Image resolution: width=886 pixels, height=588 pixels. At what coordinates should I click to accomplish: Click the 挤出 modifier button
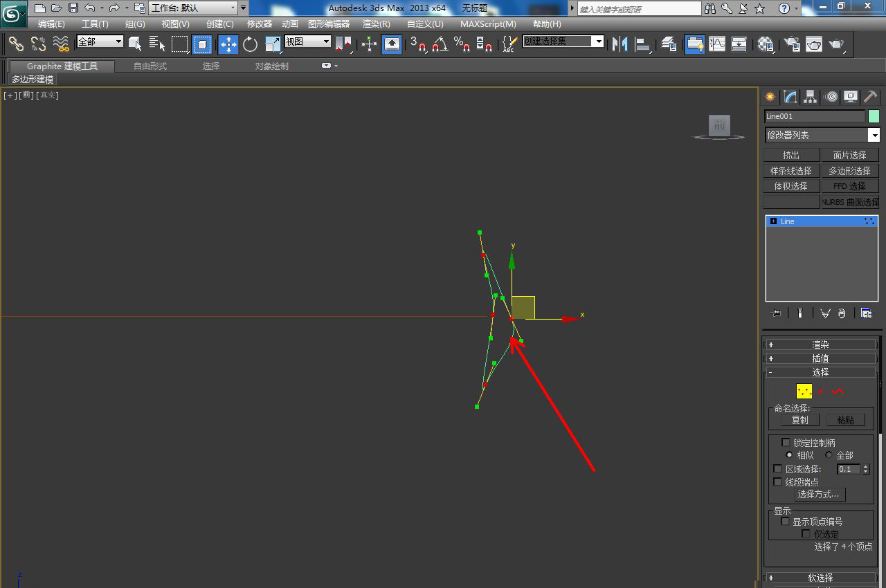tap(791, 155)
